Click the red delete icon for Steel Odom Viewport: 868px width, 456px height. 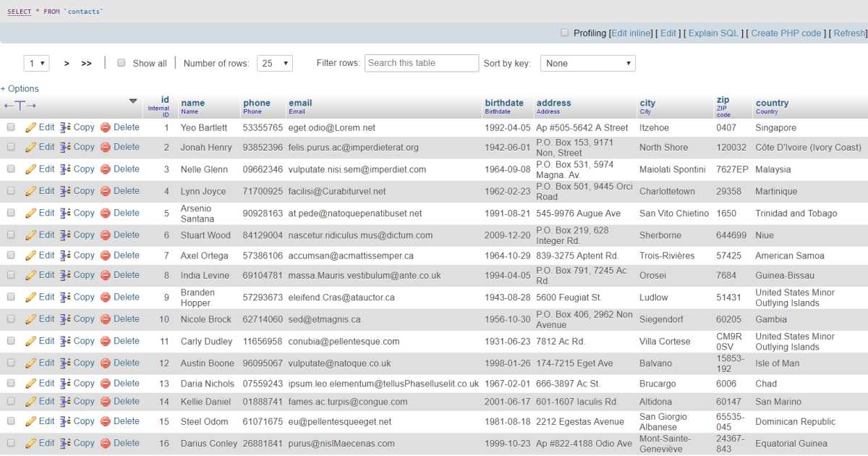click(106, 421)
